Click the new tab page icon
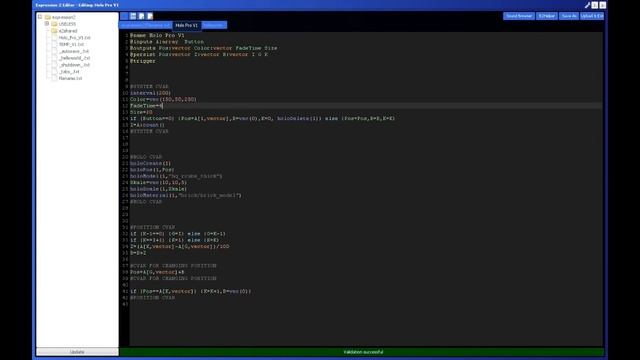640x360 pixels. 142,16
